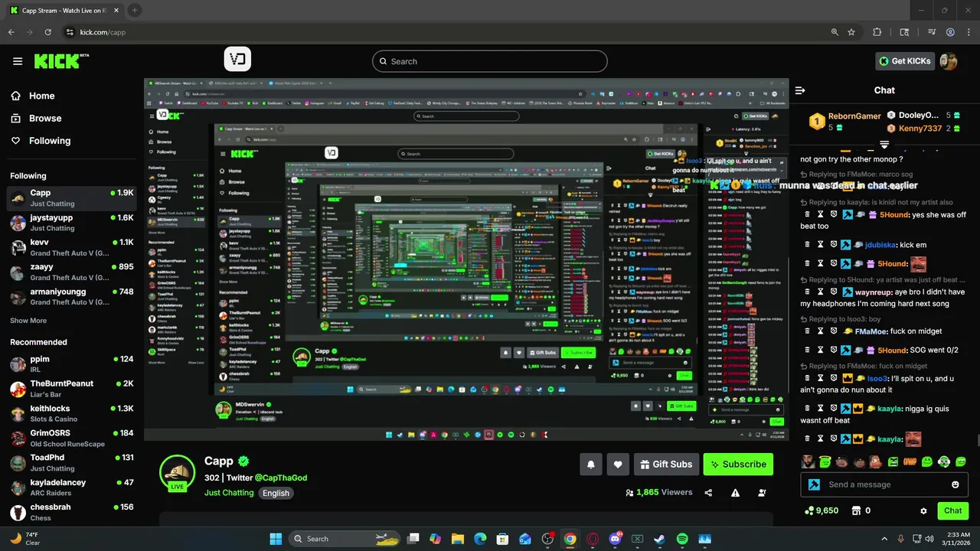Insert the first quick emote above message box
Image resolution: width=980 pixels, height=551 pixels.
(807, 461)
